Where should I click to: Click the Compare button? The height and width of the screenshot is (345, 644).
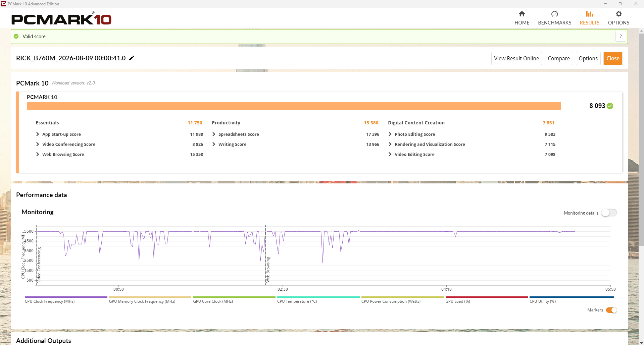click(x=559, y=58)
